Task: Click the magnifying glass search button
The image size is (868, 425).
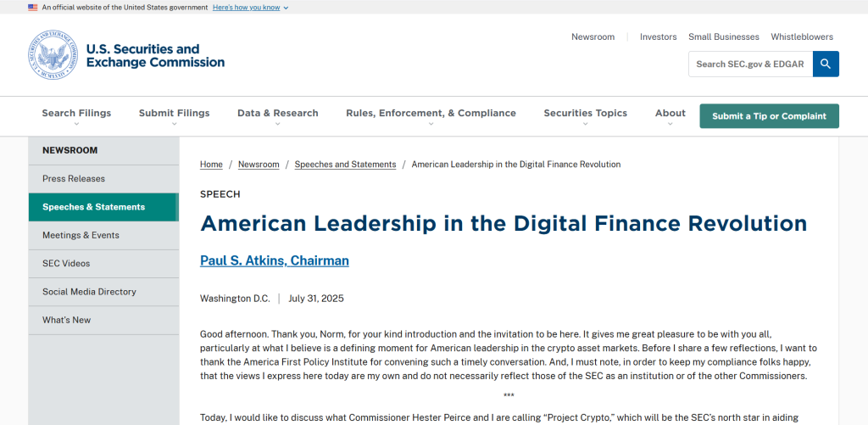Action: [826, 64]
